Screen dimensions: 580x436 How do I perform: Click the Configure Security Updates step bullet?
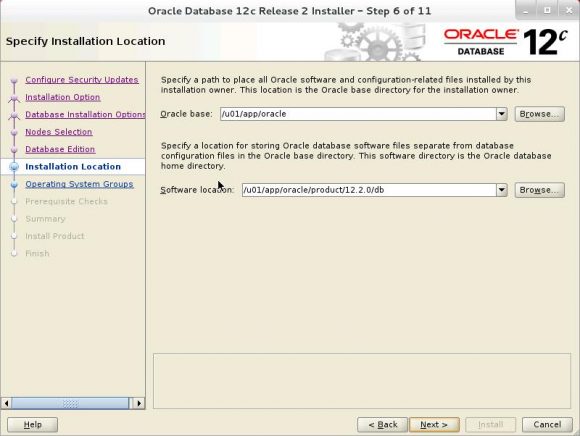[14, 80]
